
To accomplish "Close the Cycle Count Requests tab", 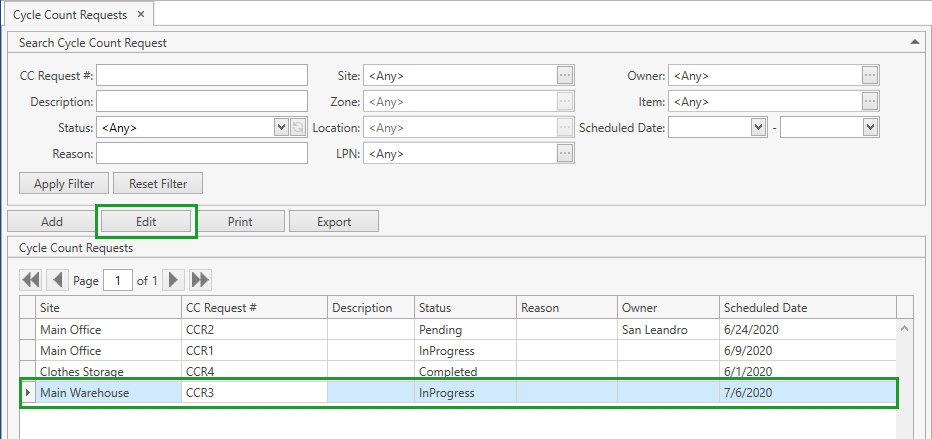I will 140,14.
